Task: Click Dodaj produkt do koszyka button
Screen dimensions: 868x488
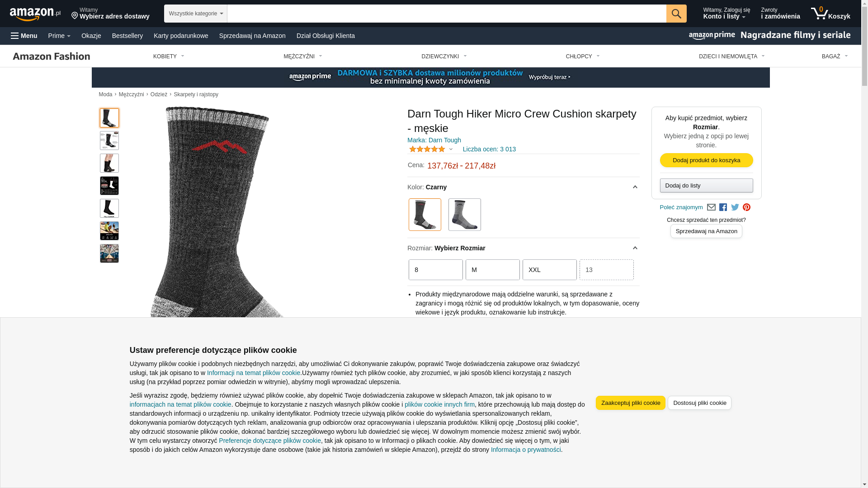Action: point(707,160)
